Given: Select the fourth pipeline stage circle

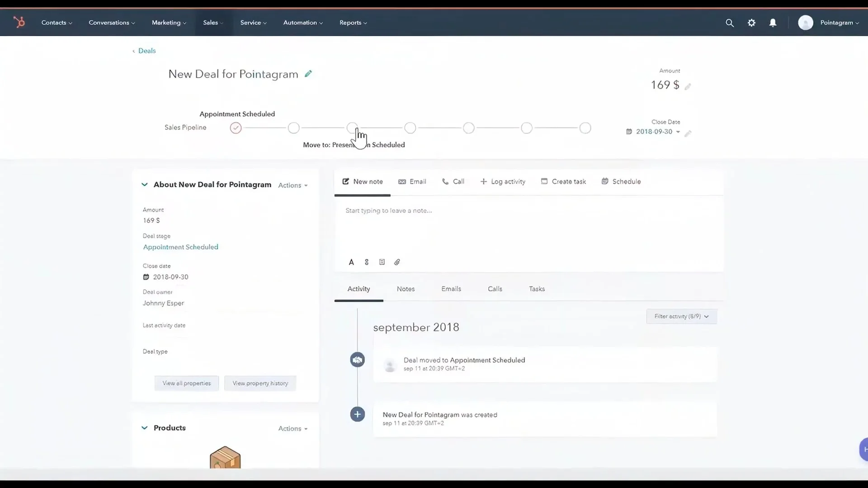Looking at the screenshot, I should pyautogui.click(x=410, y=128).
